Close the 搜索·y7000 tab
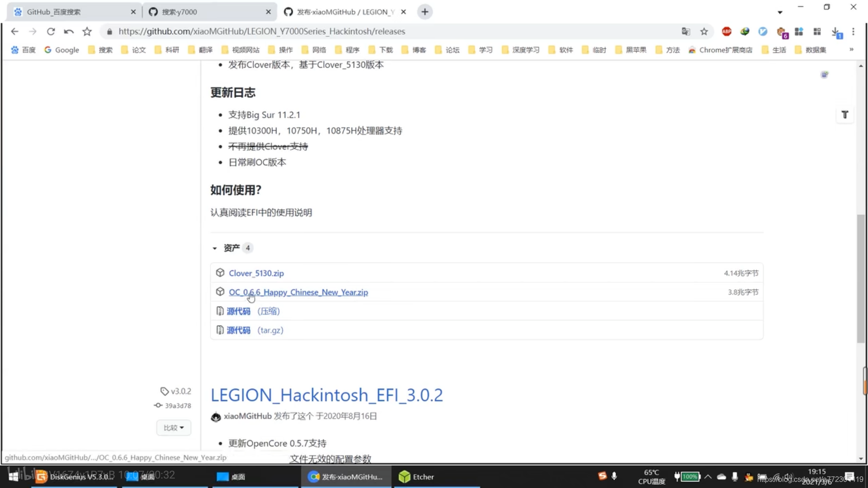The image size is (868, 488). click(x=268, y=12)
